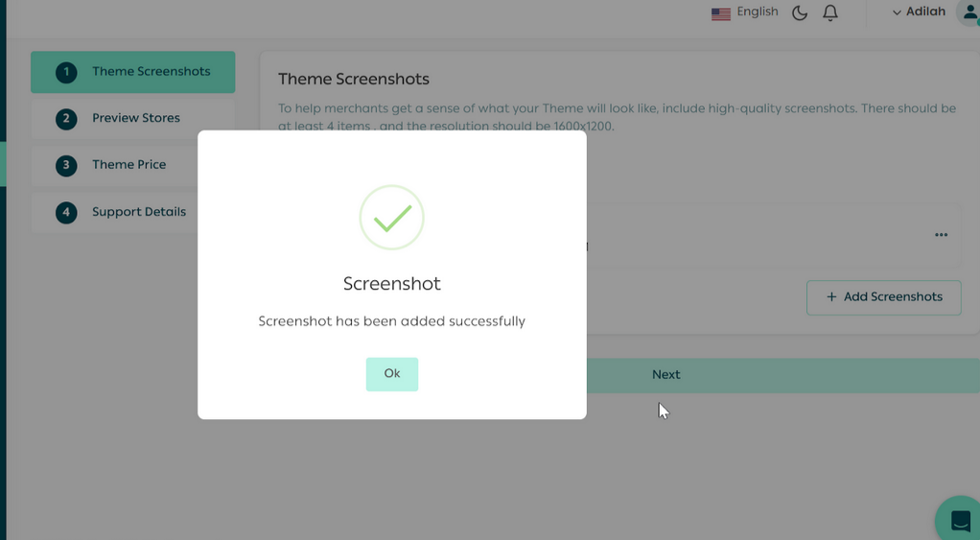
Task: Switch to the Support Details step
Action: coord(139,212)
